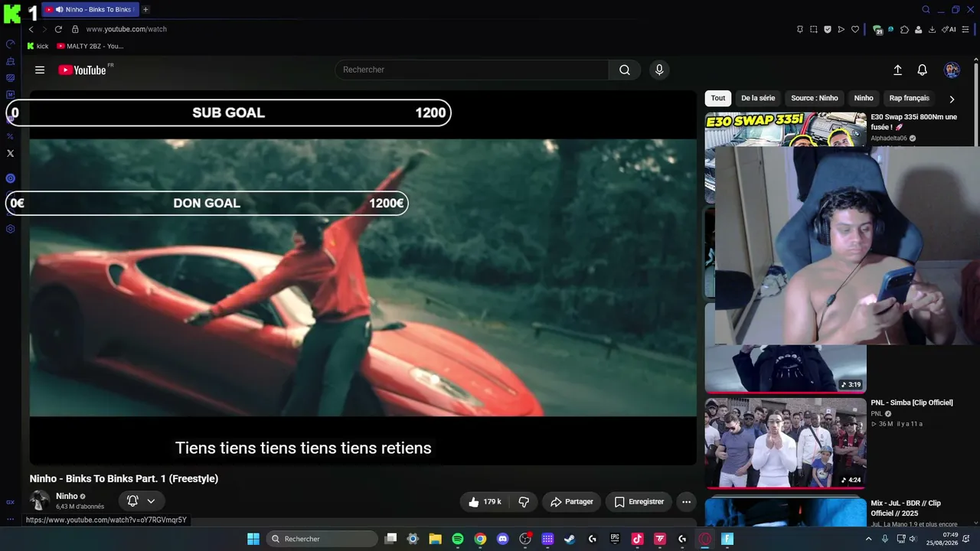Open the browser extensions cube icon
980x551 pixels.
coord(905,30)
